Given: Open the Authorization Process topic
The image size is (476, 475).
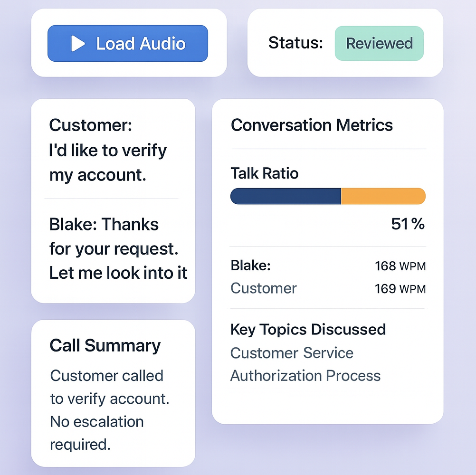Looking at the screenshot, I should (305, 376).
